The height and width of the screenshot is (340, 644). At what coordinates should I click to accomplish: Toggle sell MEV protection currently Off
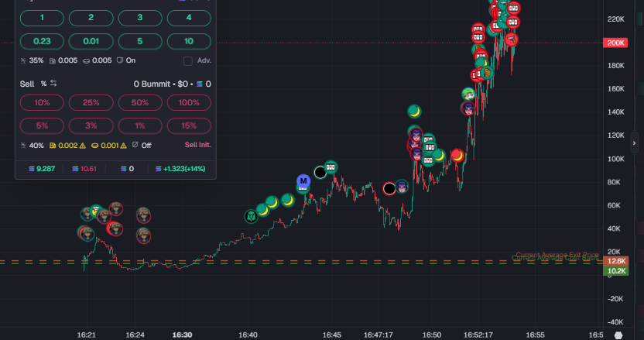coord(142,145)
